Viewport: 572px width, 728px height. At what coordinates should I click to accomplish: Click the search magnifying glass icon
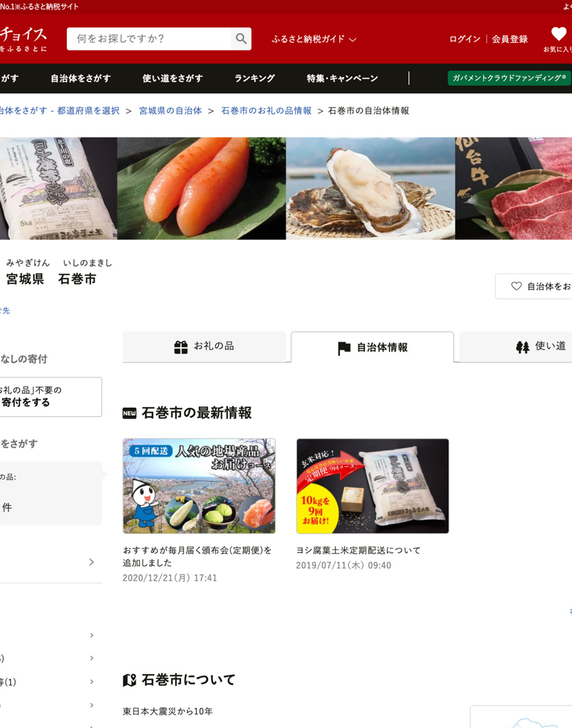point(241,39)
